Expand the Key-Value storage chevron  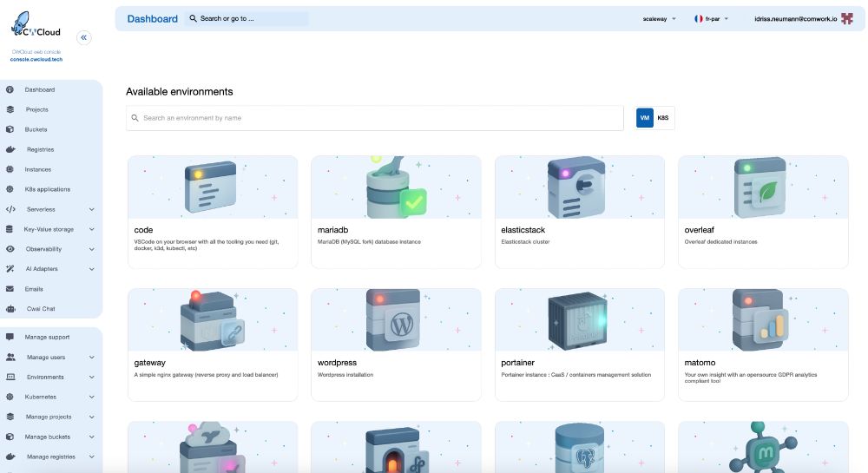point(91,229)
